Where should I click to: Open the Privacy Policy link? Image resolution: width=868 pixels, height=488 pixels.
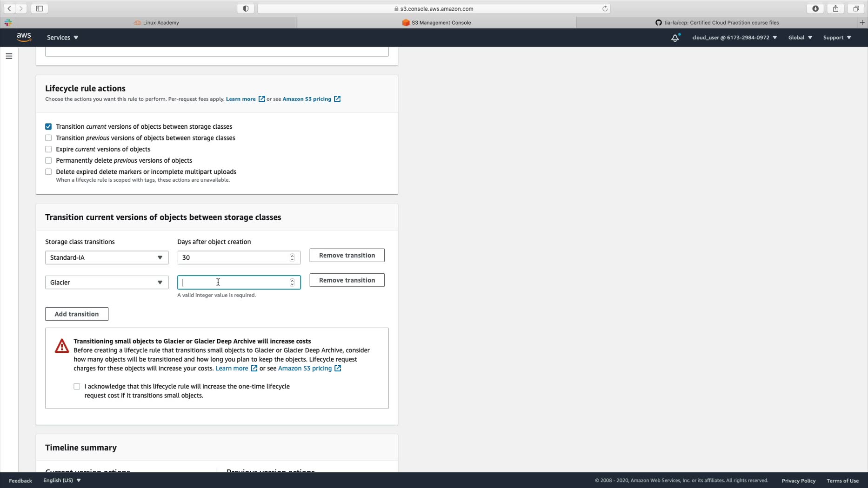tap(798, 481)
